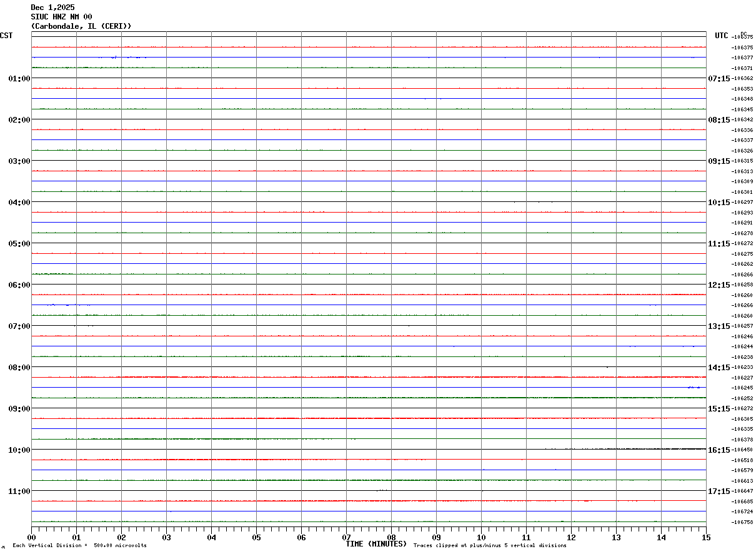The height and width of the screenshot is (554, 756).
Task: Click the 11:15 UTC time label
Action: (719, 244)
